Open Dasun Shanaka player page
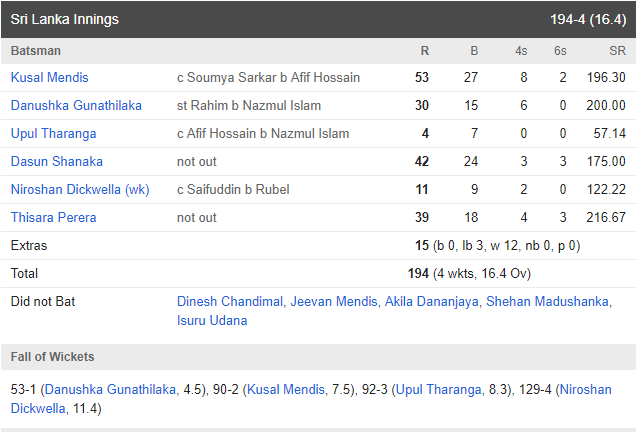 point(57,161)
